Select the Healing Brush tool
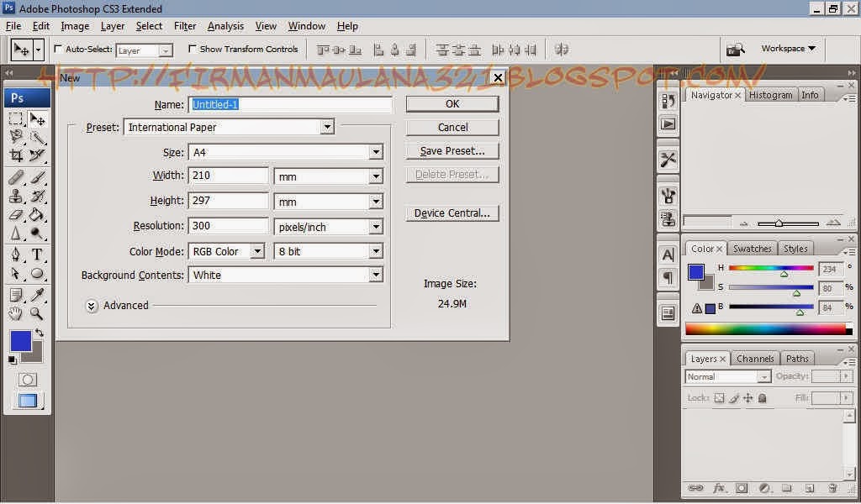Screen dimensions: 861x504 pos(16,177)
